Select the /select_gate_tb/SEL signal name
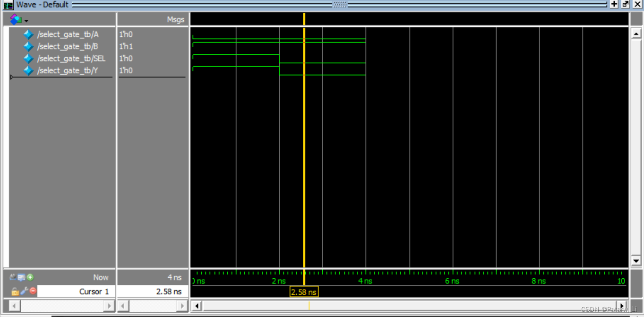This screenshot has width=644, height=317. [71, 58]
